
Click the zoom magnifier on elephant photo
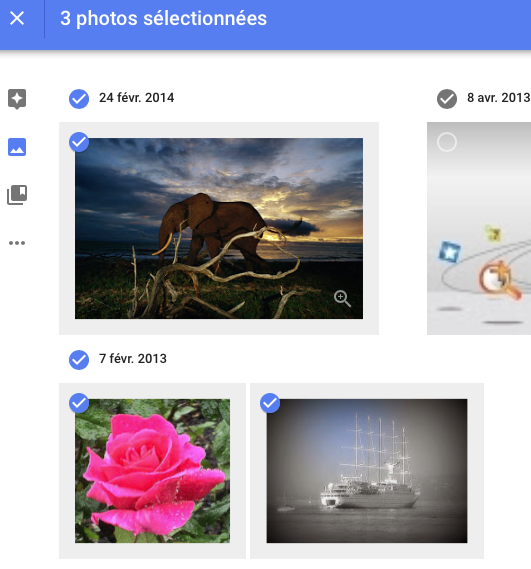pyautogui.click(x=342, y=298)
